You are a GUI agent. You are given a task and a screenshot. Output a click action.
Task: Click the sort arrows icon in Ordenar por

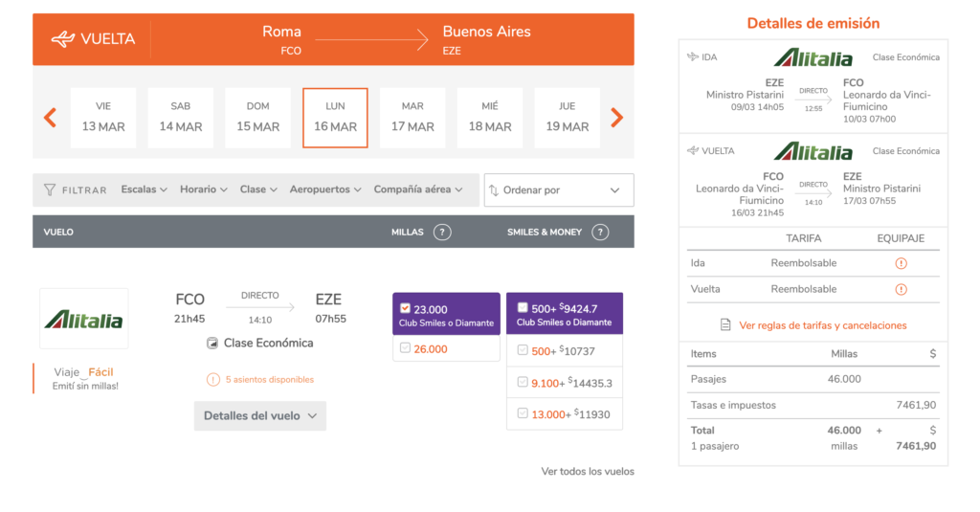[x=494, y=190]
